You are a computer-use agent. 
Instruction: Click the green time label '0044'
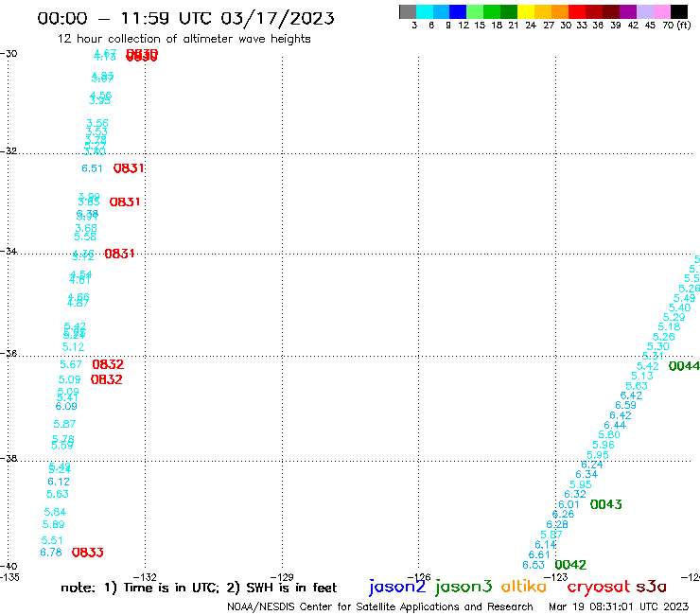[x=684, y=366]
